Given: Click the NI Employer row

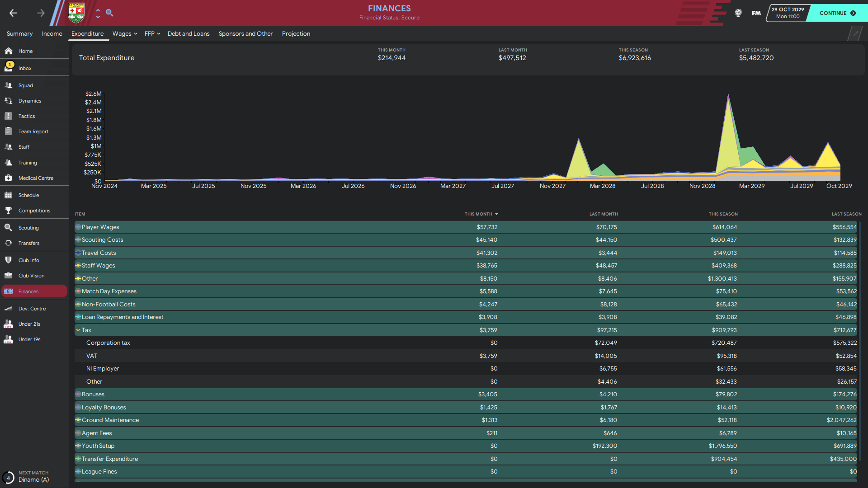Looking at the screenshot, I should pos(467,369).
